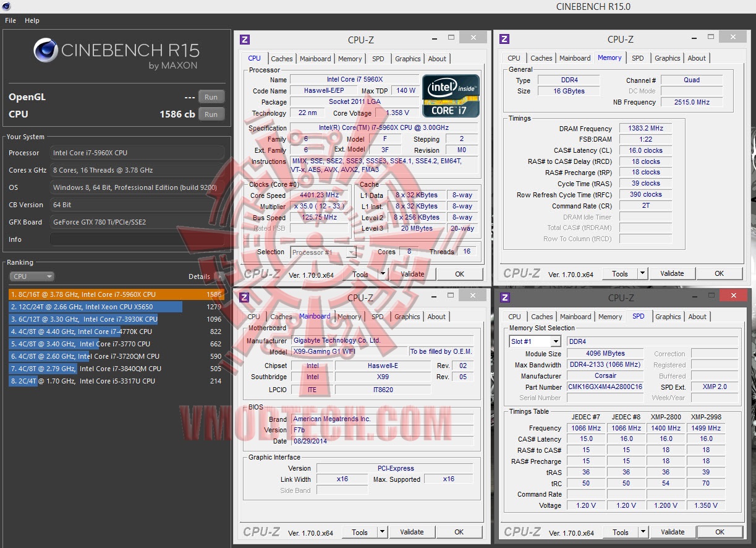Open the File menu in Cinebench

tap(11, 20)
